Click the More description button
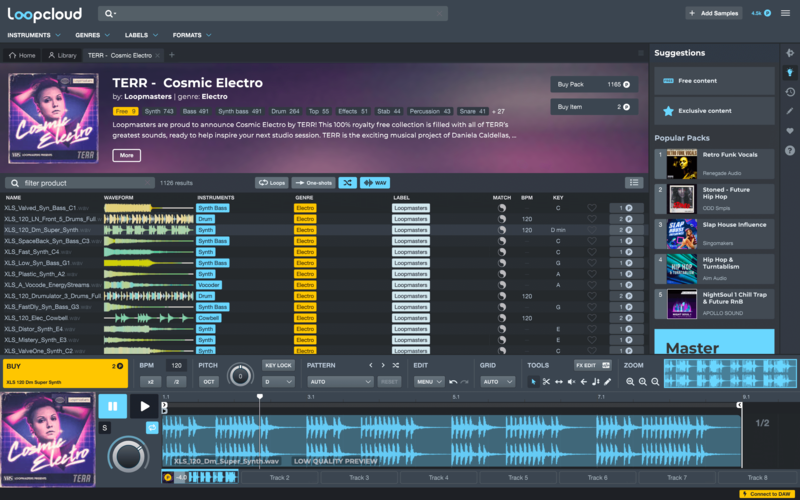 point(127,155)
